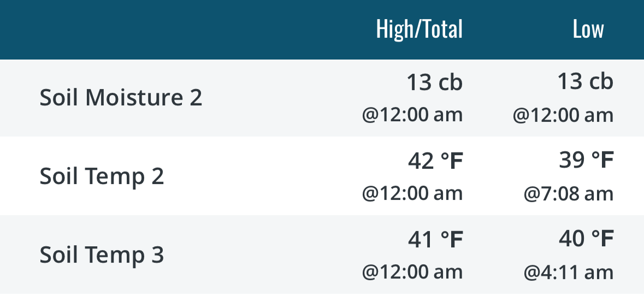Image resolution: width=644 pixels, height=296 pixels.
Task: Click the white Soil Temp 2 row background
Action: coord(322,176)
